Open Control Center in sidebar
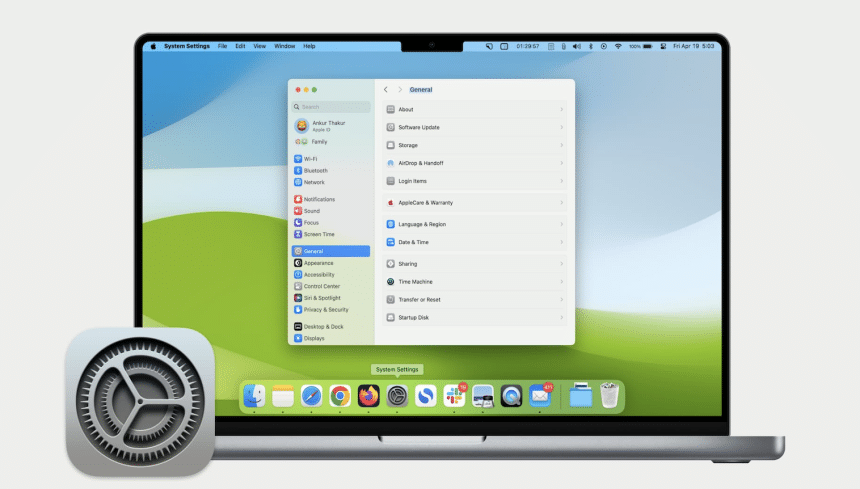The image size is (860, 489). [331, 286]
